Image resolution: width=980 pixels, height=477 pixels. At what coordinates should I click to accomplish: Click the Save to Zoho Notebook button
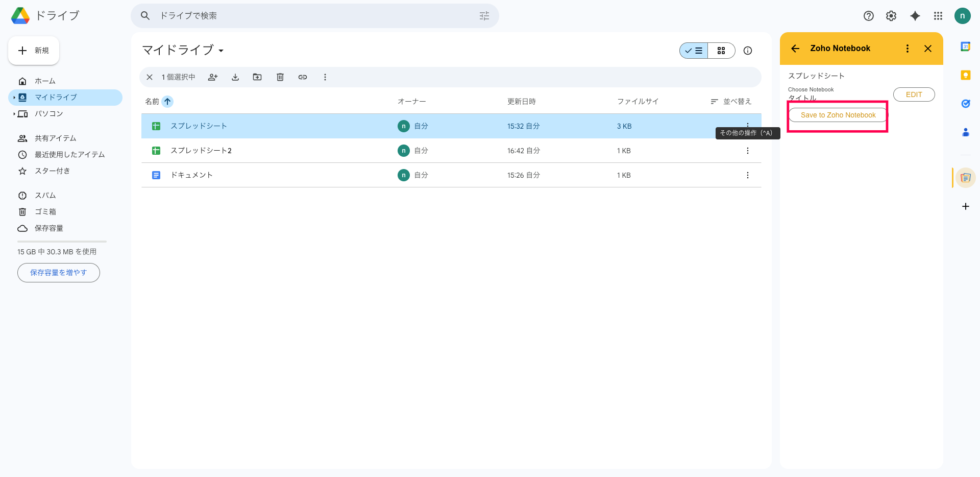838,115
